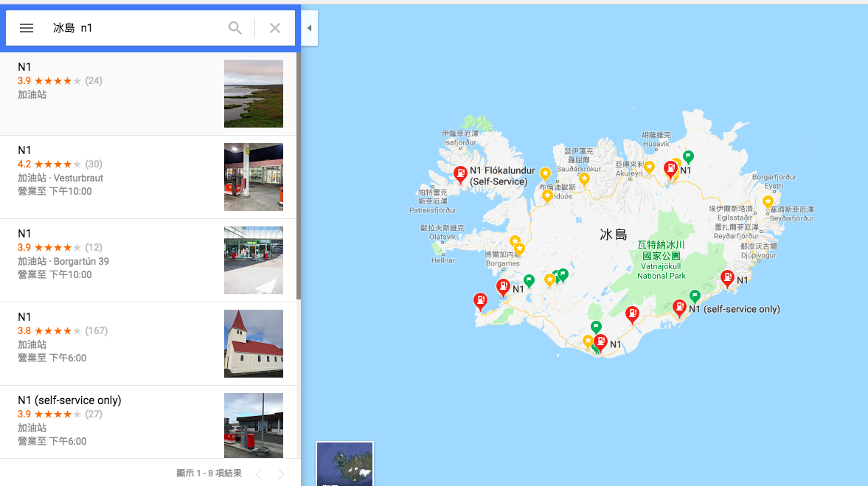This screenshot has height=486, width=868.
Task: Click red gas pin southwest of Vatnajökull park
Action: point(631,315)
